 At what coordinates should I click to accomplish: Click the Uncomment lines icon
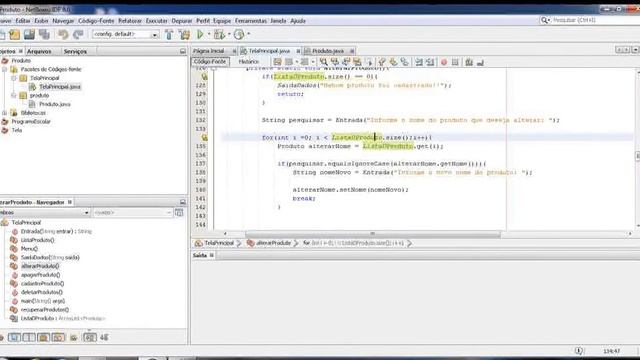tap(480, 62)
